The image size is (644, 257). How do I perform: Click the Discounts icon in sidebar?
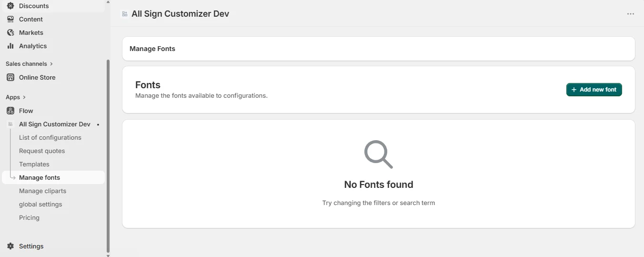(x=10, y=6)
